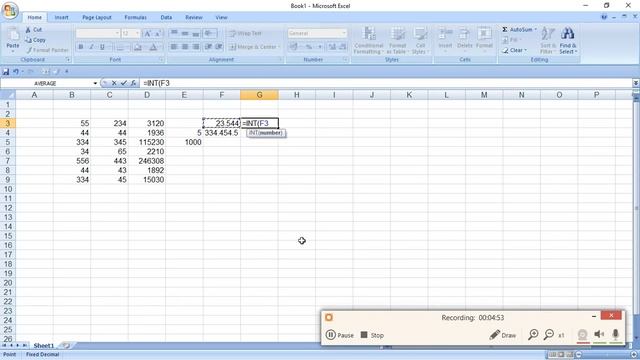Image resolution: width=640 pixels, height=360 pixels.
Task: Open the Name Box function dropdown
Action: click(95, 83)
